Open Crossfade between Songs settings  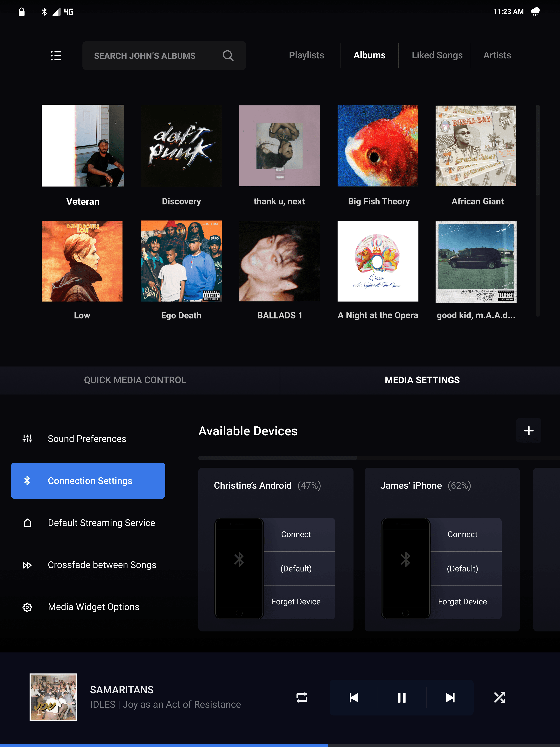88,565
